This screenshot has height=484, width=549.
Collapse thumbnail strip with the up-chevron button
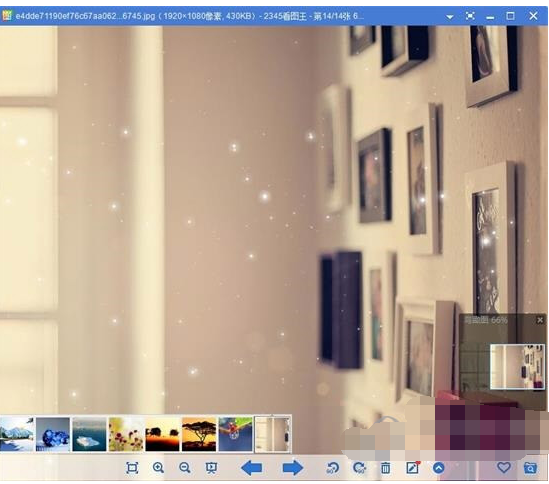pyautogui.click(x=439, y=468)
